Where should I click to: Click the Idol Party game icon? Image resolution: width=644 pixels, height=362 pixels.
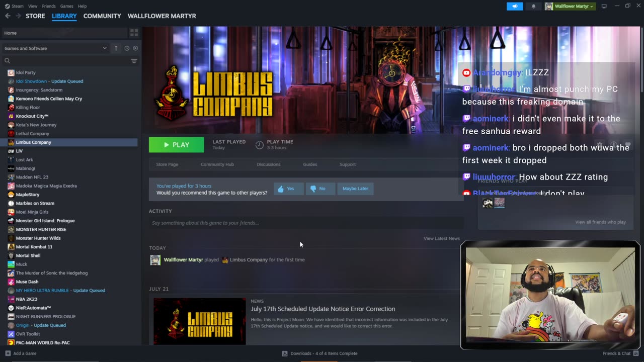11,72
